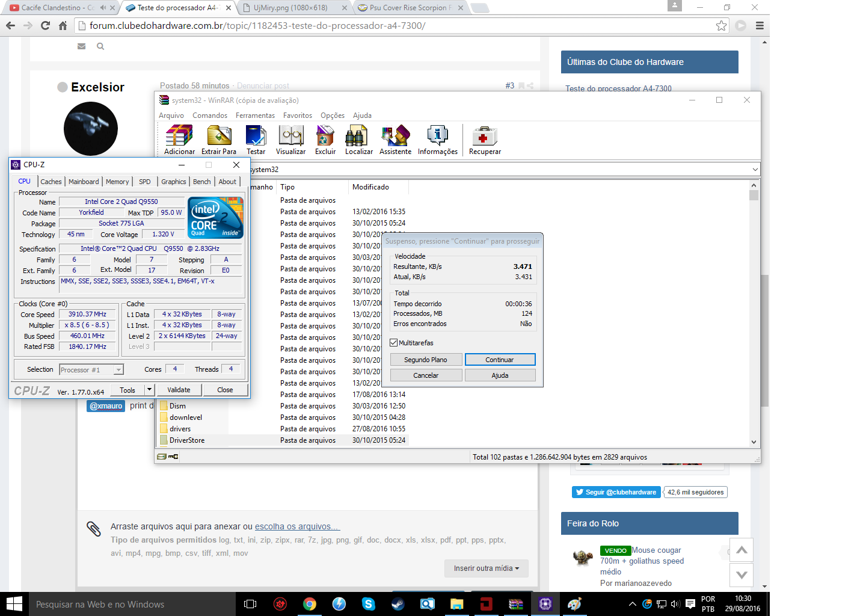
Task: Sort by the Tipo column header
Action: pyautogui.click(x=312, y=187)
